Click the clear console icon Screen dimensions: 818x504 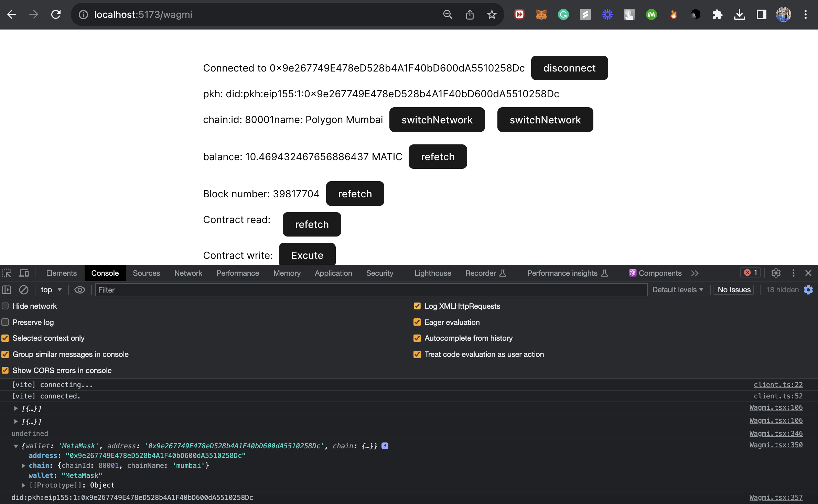coord(24,290)
